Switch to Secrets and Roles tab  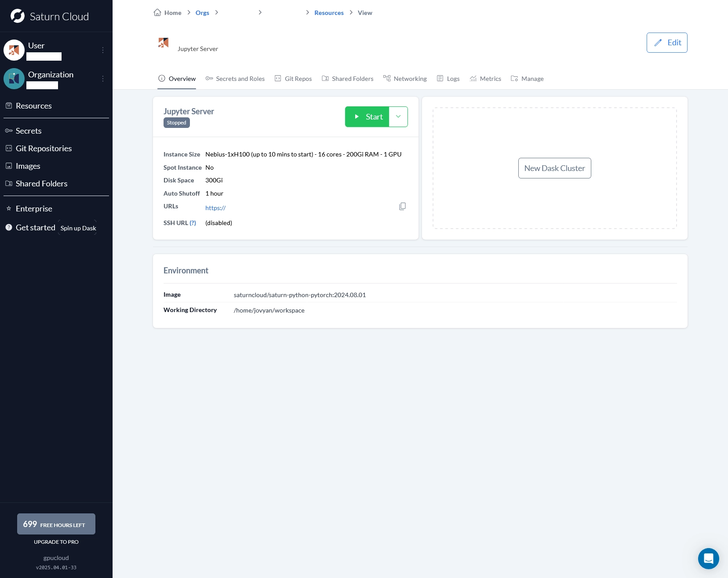[235, 79]
